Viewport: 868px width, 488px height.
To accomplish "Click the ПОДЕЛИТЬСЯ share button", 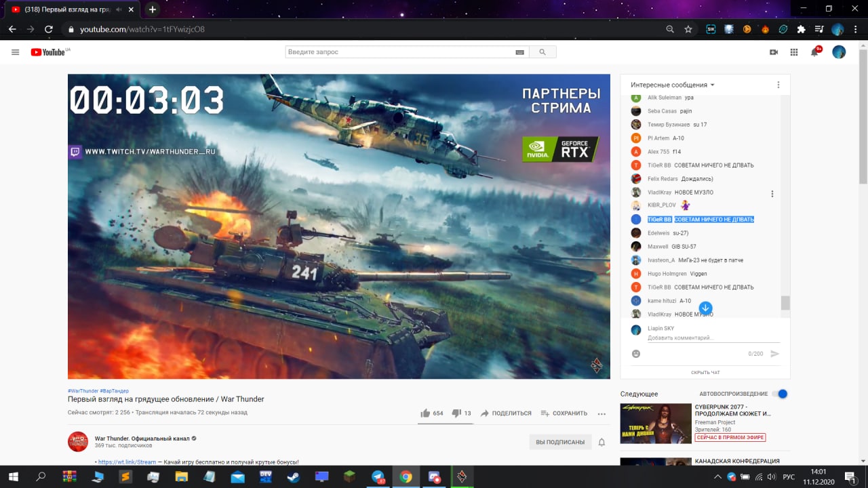I will (506, 413).
